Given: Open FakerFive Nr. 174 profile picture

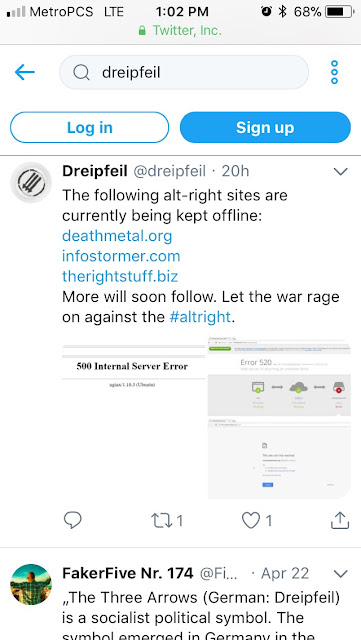Looking at the screenshot, I should pyautogui.click(x=31, y=584).
